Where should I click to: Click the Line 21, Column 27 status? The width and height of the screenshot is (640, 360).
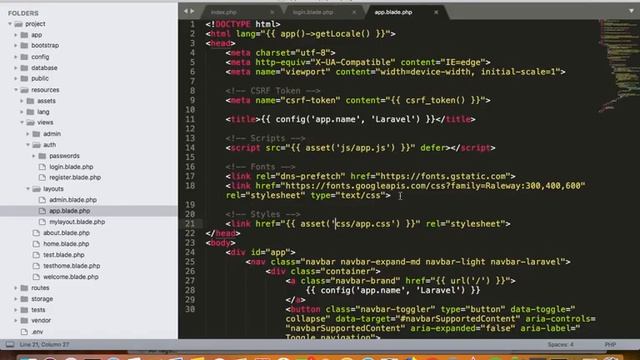click(44, 344)
